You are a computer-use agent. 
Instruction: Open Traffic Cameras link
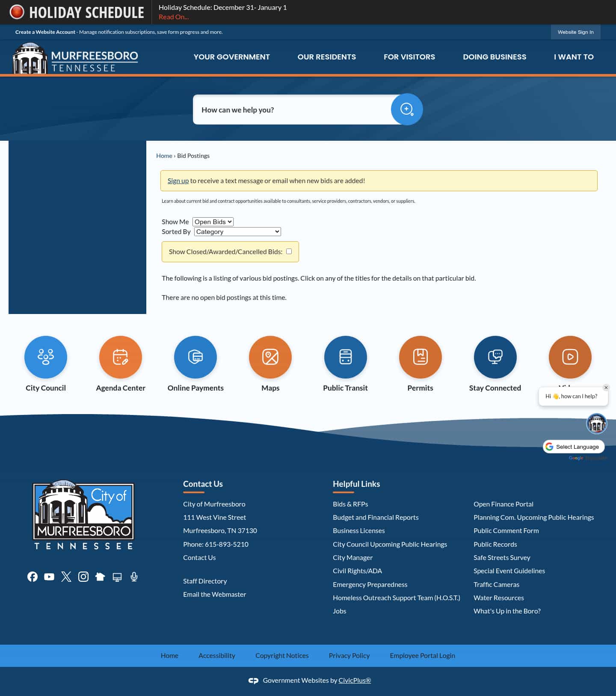tap(496, 584)
